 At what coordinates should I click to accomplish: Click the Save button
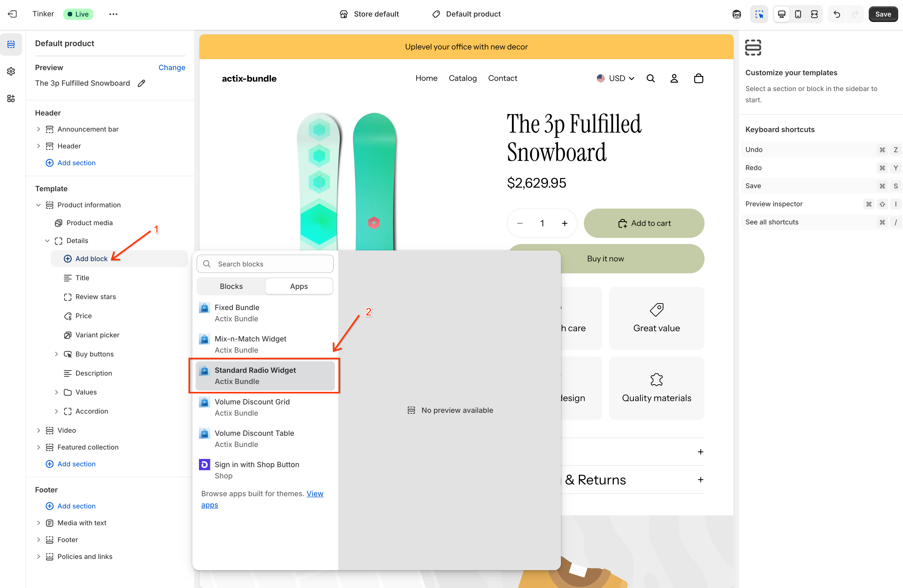click(x=883, y=14)
